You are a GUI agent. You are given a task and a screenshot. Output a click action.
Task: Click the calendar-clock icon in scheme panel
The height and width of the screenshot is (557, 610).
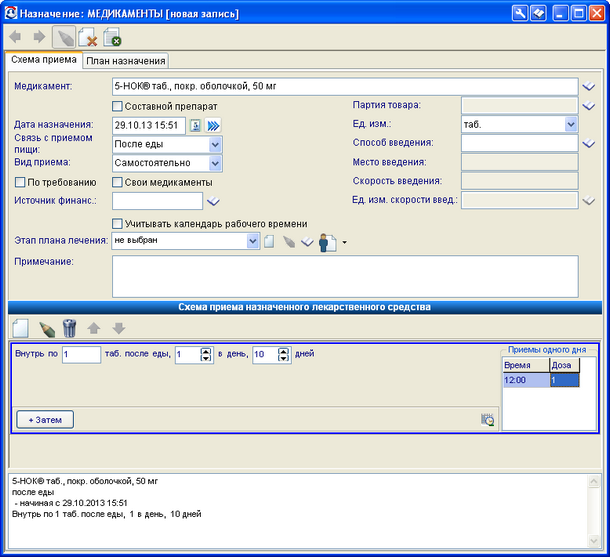pyautogui.click(x=487, y=420)
